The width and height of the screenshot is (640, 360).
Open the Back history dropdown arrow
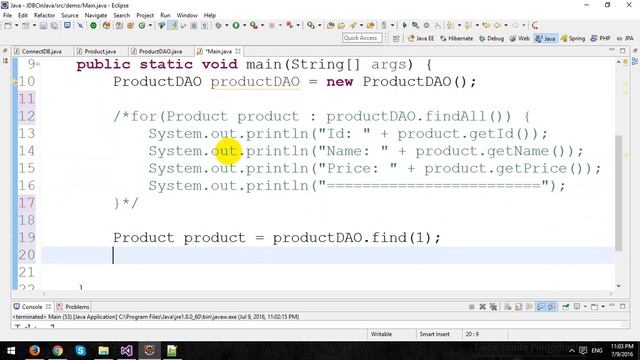coord(506,25)
